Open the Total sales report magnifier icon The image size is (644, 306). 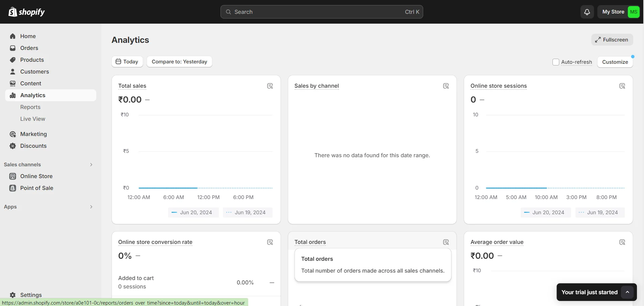[x=270, y=86]
